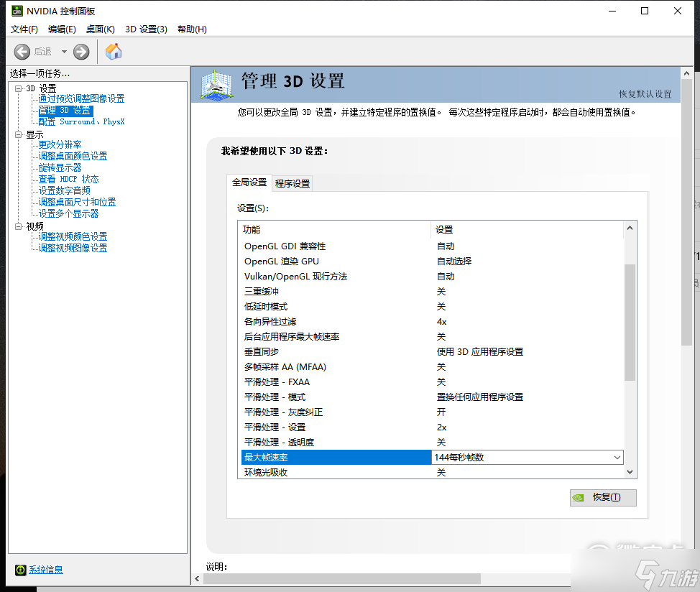Viewport: 700px width, 592px height.
Task: Open the 桌面(K) menu
Action: pyautogui.click(x=101, y=29)
